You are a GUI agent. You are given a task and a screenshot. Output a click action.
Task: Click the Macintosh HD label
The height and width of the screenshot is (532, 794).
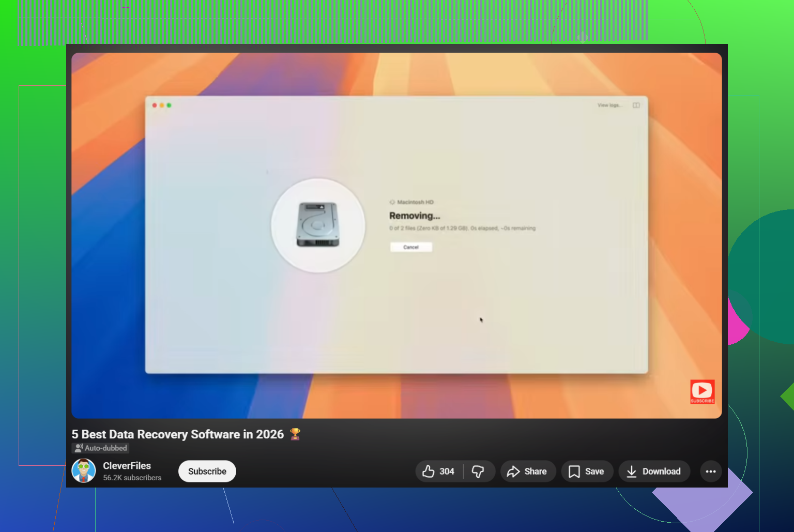pos(415,202)
